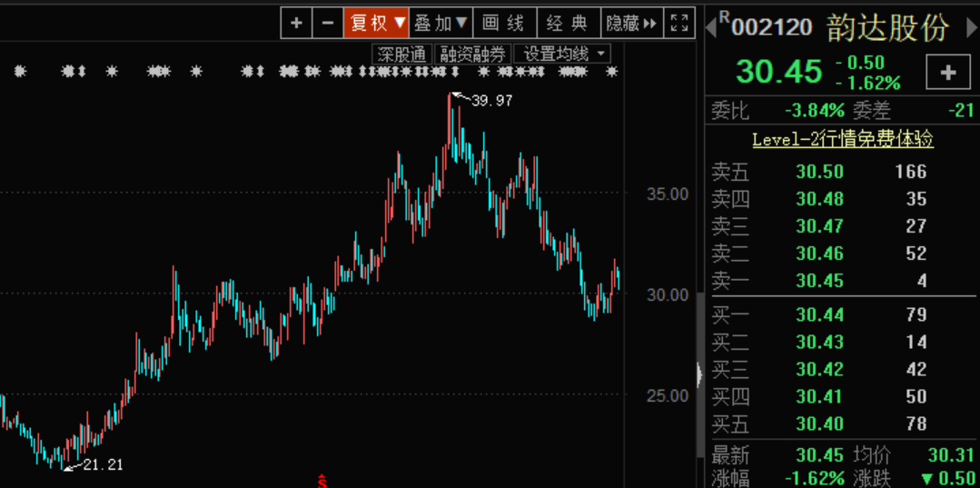This screenshot has height=488, width=980.
Task: Add stock with plus icon beside price
Action: (x=948, y=73)
